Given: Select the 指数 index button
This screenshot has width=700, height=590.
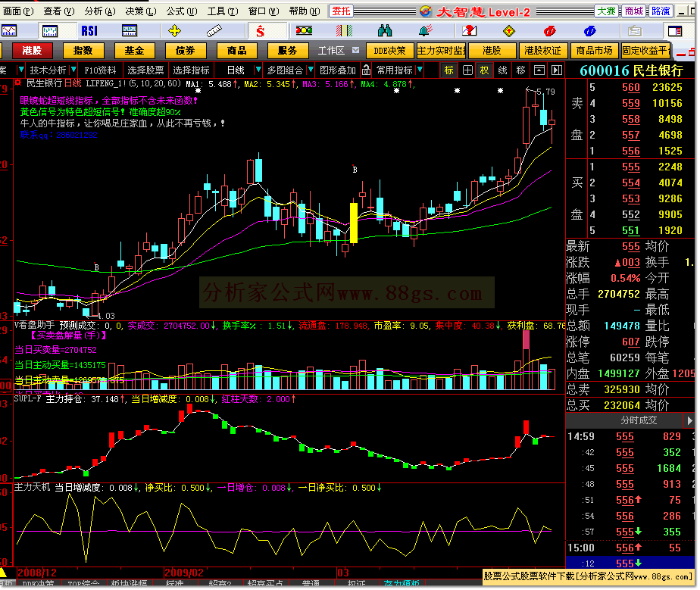Looking at the screenshot, I should tap(83, 51).
